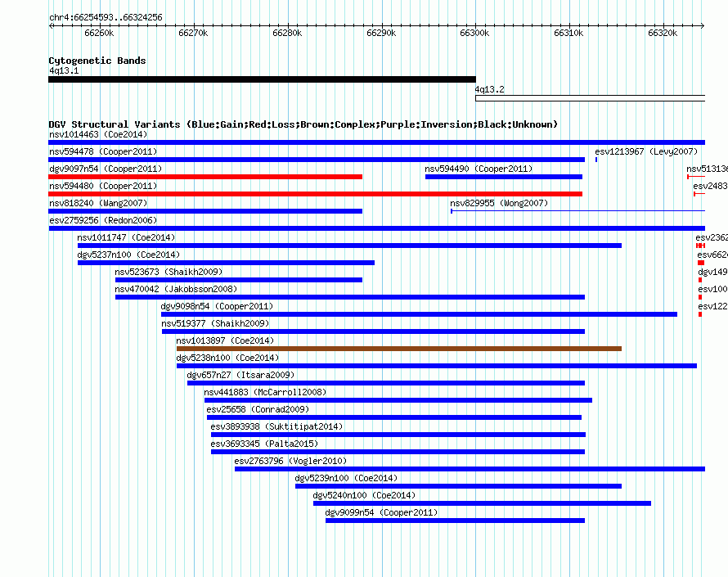This screenshot has width=728, height=577.
Task: Click the chr4:66254593..66324256 region label
Action: point(106,17)
